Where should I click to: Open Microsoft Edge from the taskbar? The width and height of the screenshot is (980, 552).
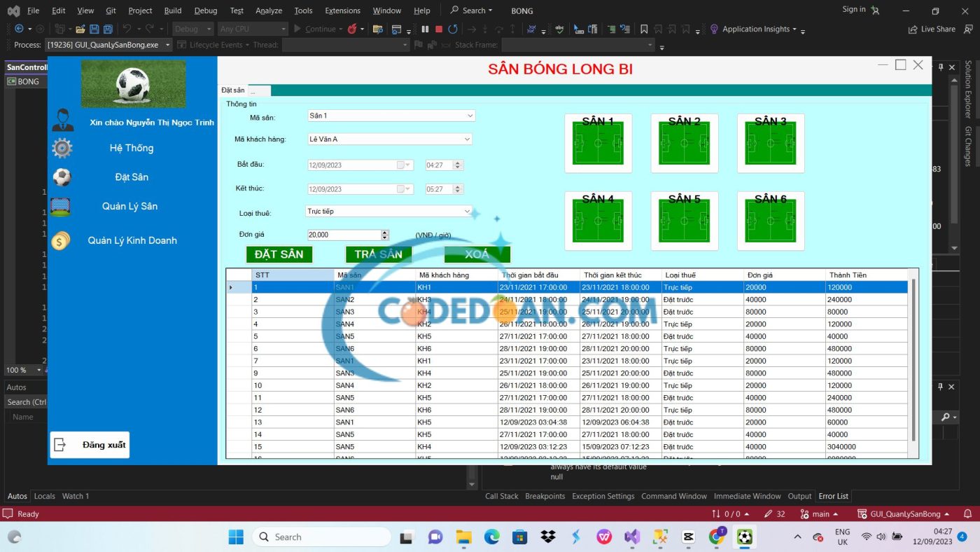coord(492,537)
